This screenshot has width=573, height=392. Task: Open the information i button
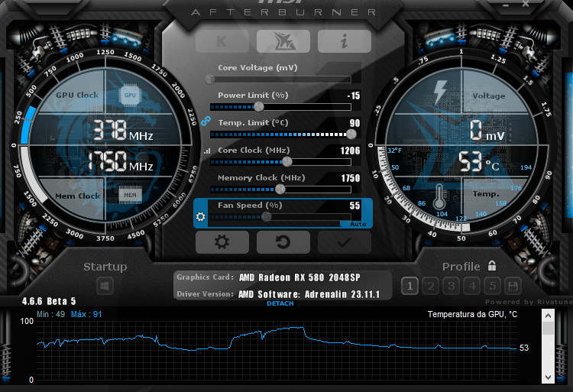click(x=345, y=41)
